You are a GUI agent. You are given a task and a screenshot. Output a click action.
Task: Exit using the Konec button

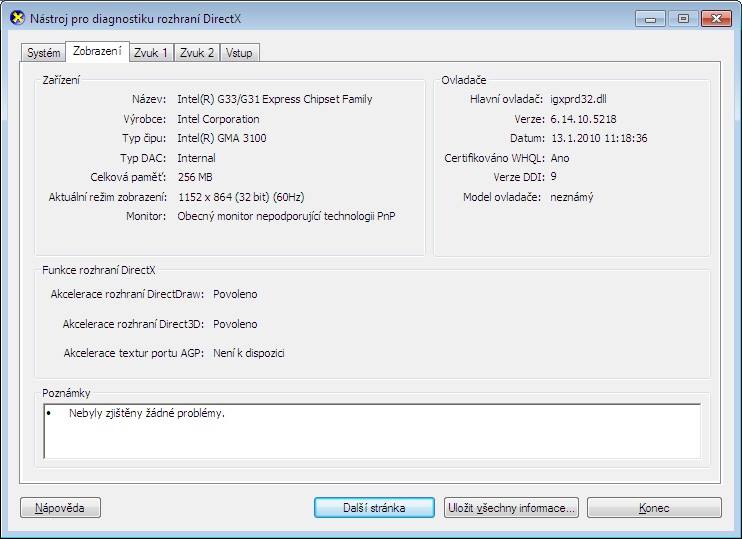point(654,508)
